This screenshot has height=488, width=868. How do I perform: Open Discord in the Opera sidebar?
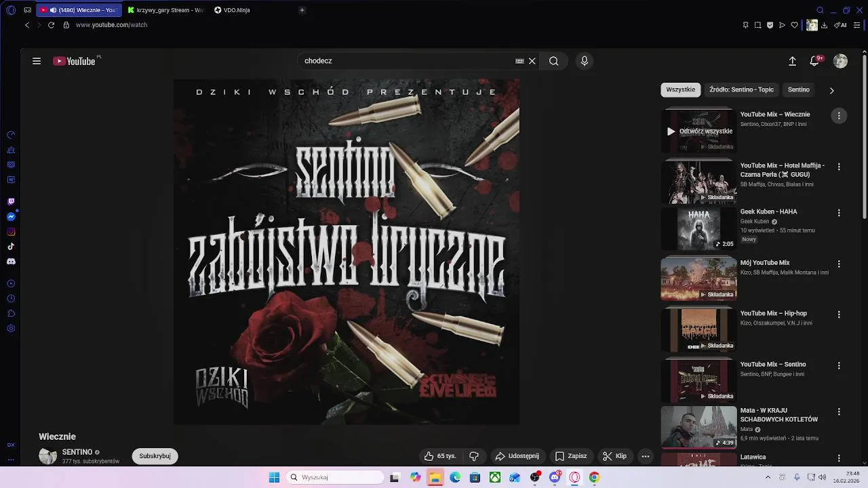pyautogui.click(x=11, y=262)
